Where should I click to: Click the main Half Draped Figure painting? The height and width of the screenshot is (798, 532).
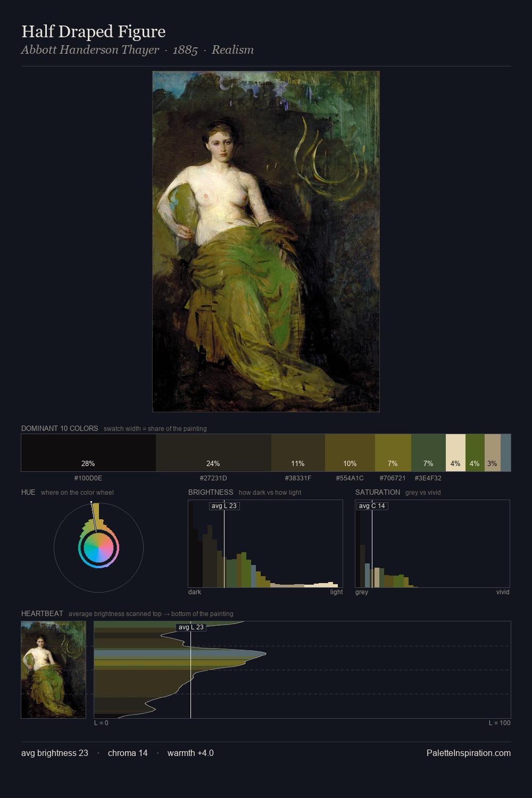266,242
